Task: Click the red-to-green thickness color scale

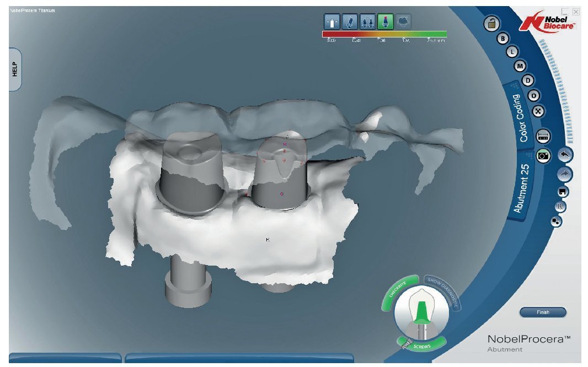Action: [384, 34]
